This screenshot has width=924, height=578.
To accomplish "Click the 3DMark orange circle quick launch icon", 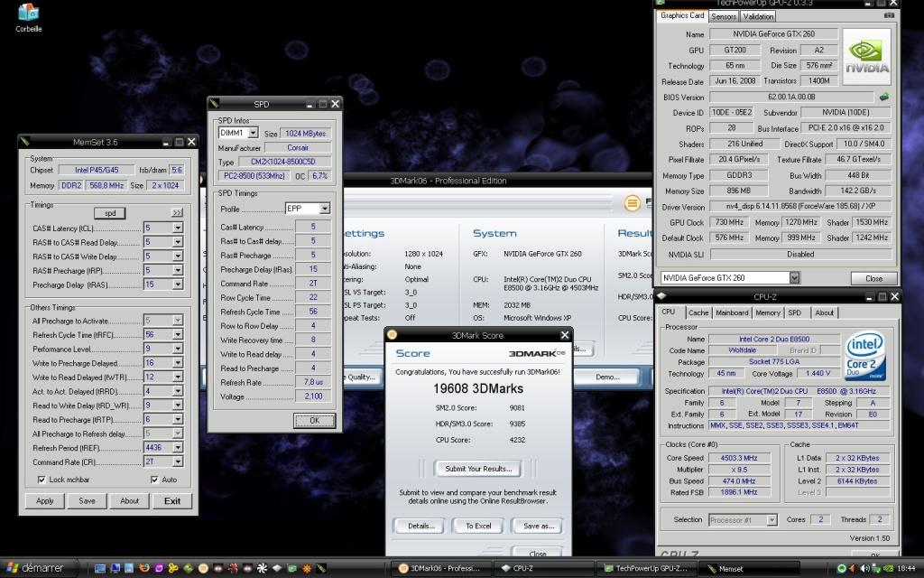I will pyautogui.click(x=203, y=569).
